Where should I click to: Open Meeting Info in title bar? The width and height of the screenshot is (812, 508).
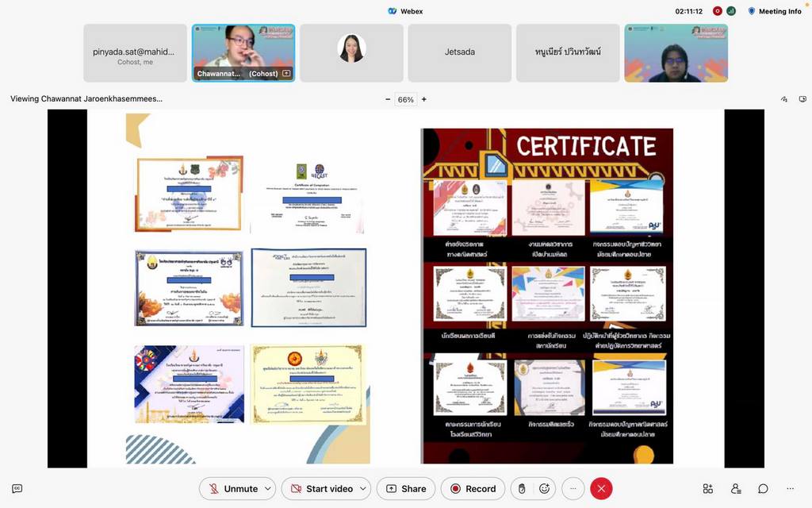(x=775, y=11)
